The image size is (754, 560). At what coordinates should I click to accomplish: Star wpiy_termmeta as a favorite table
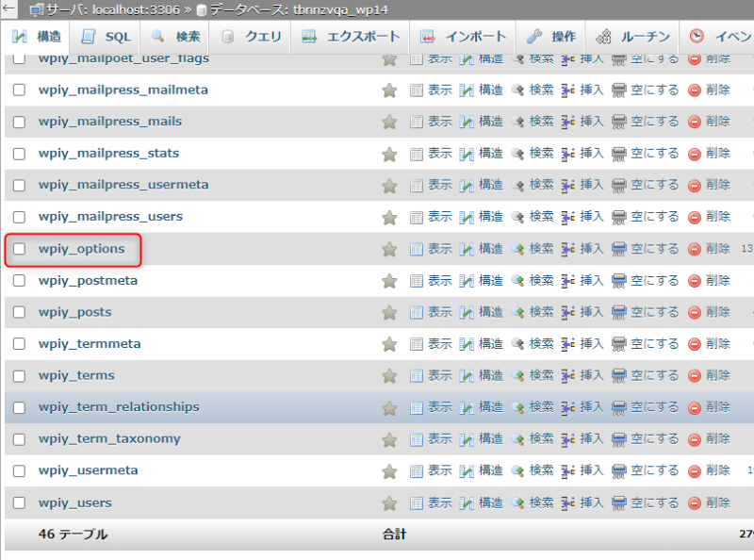pyautogui.click(x=389, y=344)
